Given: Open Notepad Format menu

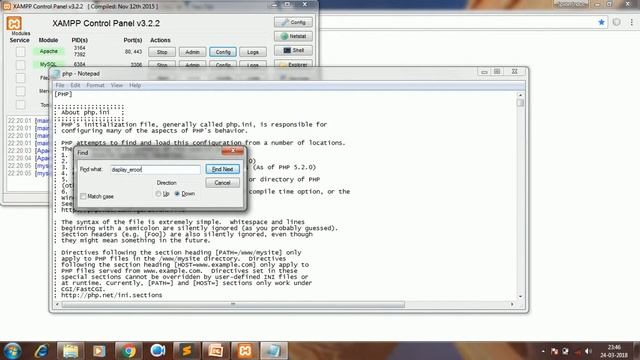Looking at the screenshot, I should (x=96, y=85).
